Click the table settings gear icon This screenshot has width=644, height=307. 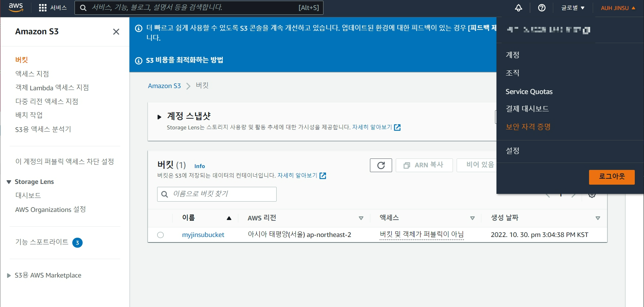coord(592,195)
